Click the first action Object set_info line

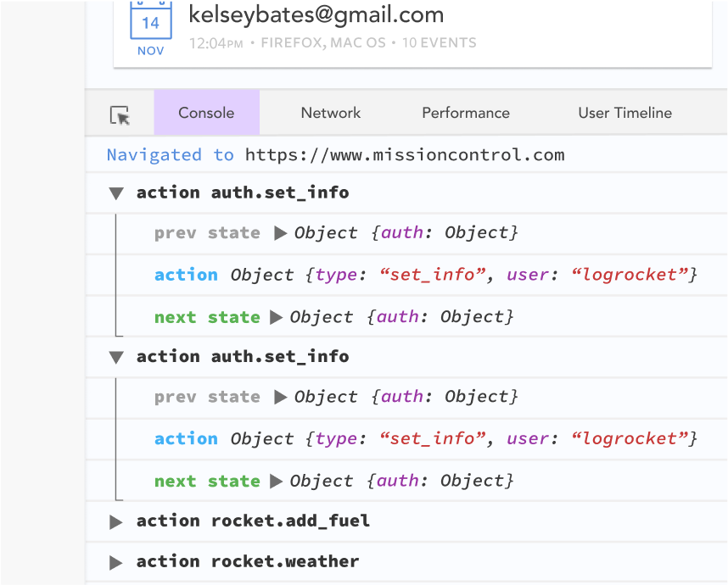point(425,275)
